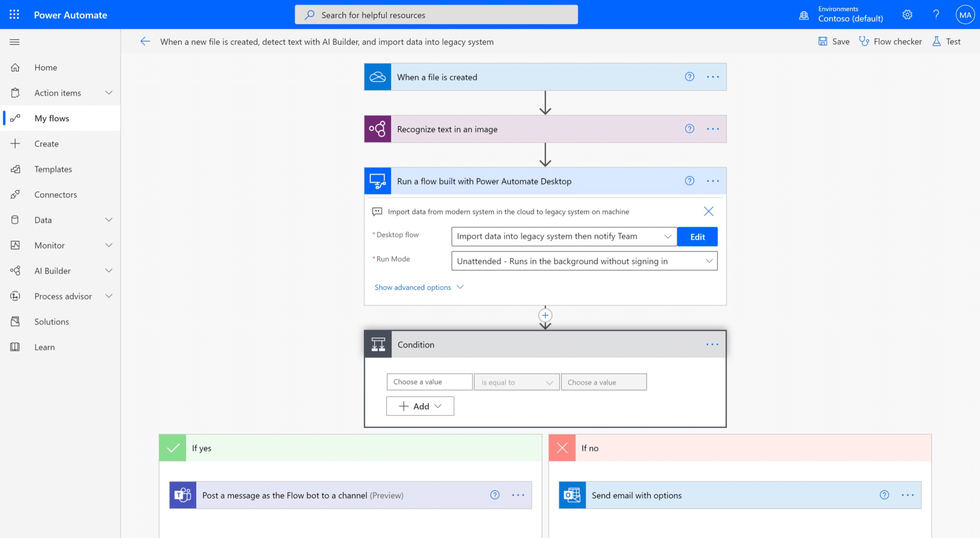Click the Save icon in the toolbar
This screenshot has width=980, height=538.
click(x=823, y=41)
